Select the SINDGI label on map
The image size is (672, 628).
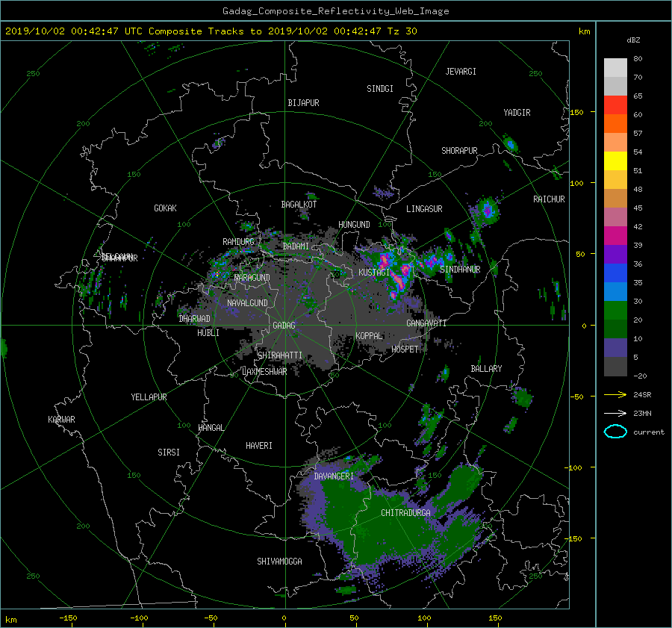(x=380, y=89)
